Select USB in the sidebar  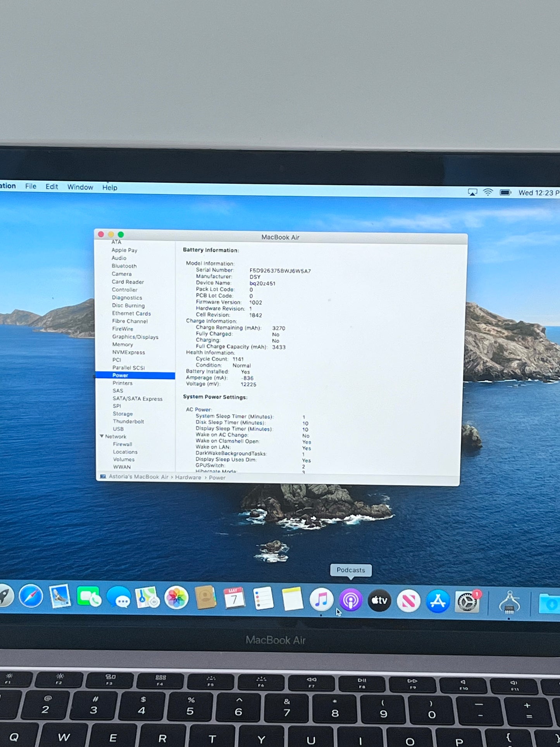point(118,429)
